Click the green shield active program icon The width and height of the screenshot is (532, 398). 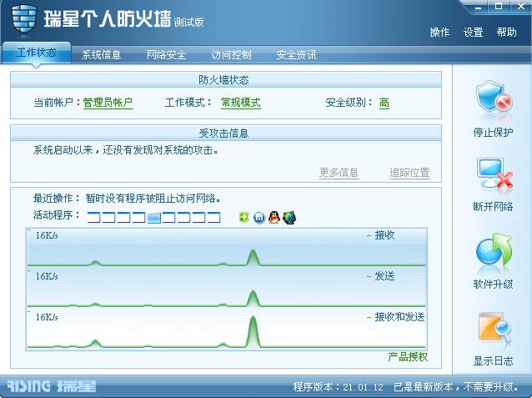click(244, 217)
